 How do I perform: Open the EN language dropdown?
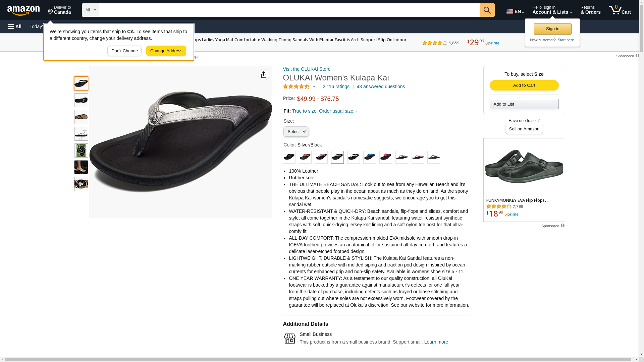point(515,11)
